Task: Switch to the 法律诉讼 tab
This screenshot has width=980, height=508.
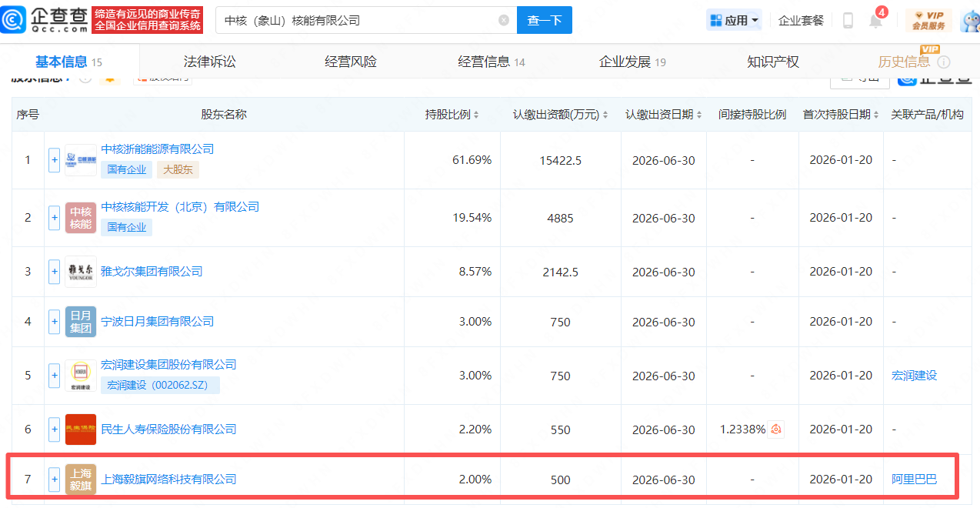Action: 209,62
